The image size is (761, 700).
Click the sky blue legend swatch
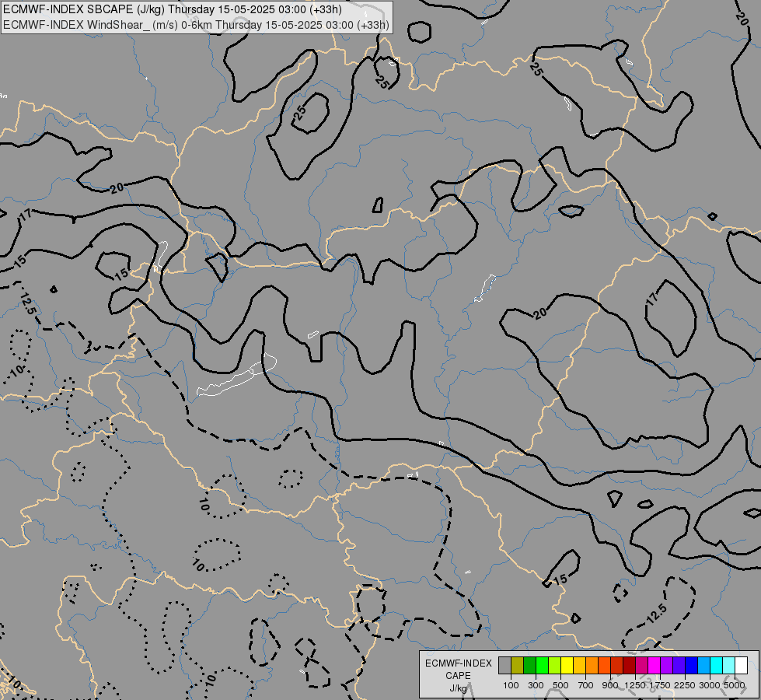(x=704, y=665)
